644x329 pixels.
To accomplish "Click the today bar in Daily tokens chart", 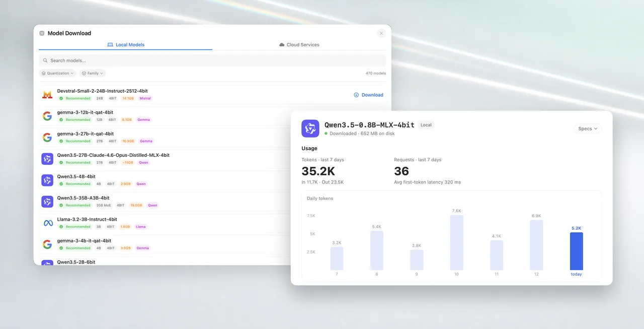I will click(576, 251).
